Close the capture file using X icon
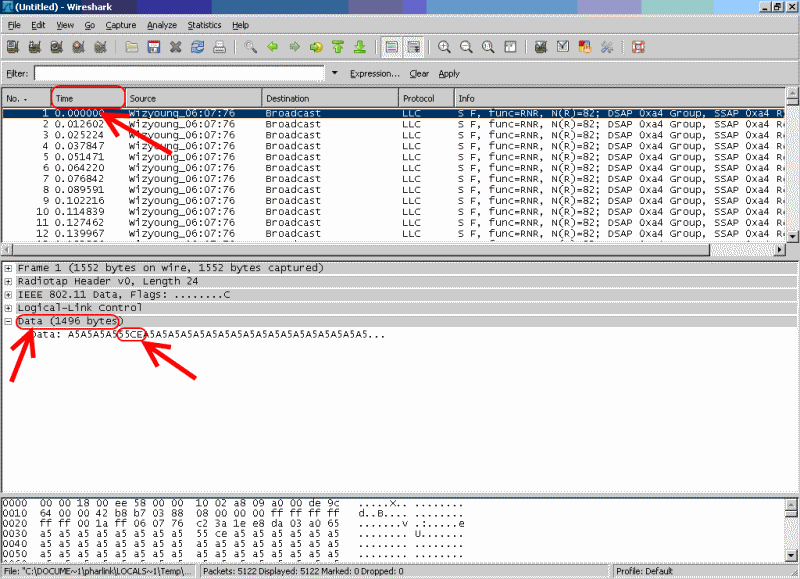Screen dimensions: 800x579 click(176, 47)
